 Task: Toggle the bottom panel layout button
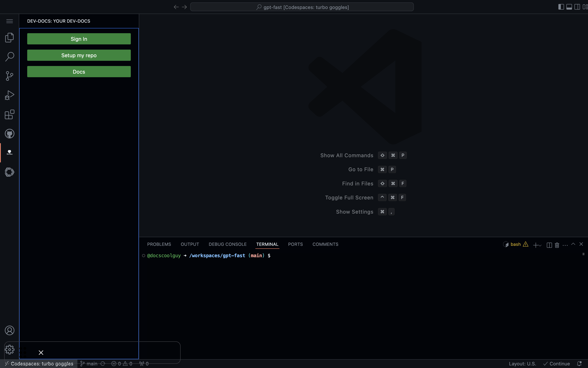[x=569, y=7]
